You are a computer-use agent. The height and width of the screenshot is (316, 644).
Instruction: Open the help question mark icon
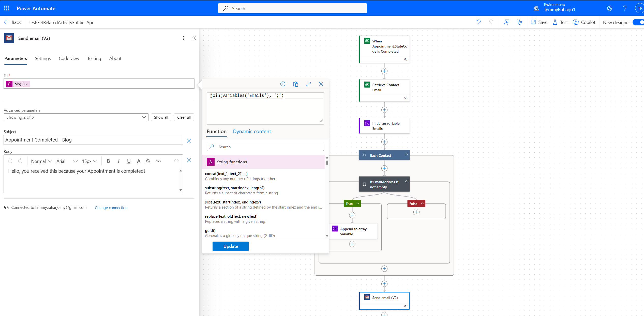(625, 8)
